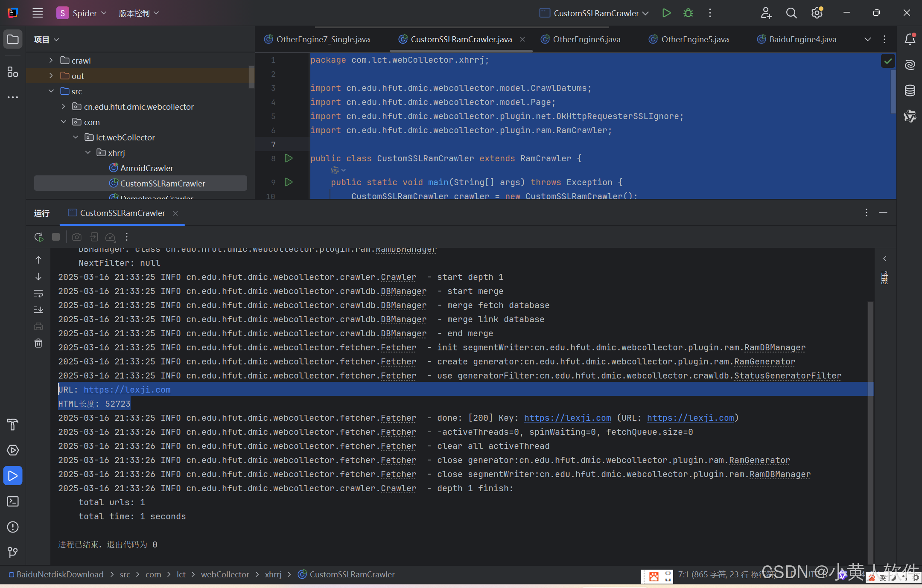The image size is (922, 588).
Task: Toggle soft-wrap in console
Action: [x=38, y=293]
